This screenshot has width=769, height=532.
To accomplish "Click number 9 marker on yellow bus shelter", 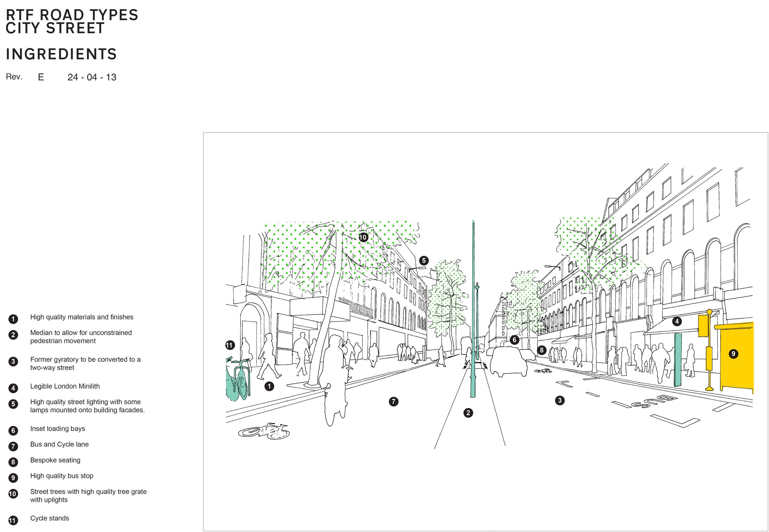I will (x=733, y=354).
